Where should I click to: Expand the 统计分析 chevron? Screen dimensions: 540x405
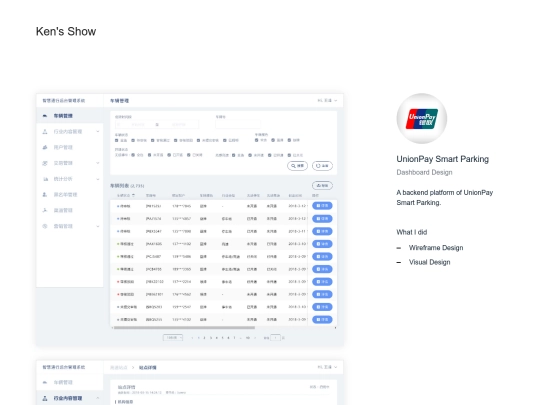point(97,179)
